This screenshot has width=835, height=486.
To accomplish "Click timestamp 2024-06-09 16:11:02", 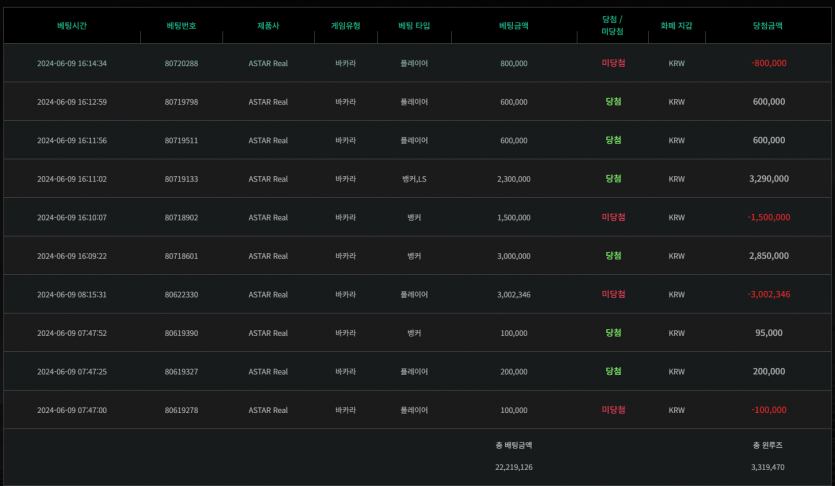I will coord(72,179).
